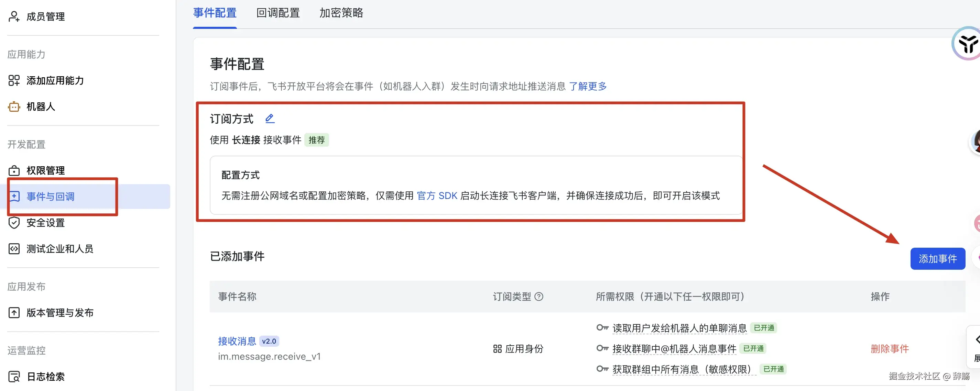Screen dimensions: 980x391
Task: Click the edit pencil icon beside 订阅方式
Action: pos(270,119)
